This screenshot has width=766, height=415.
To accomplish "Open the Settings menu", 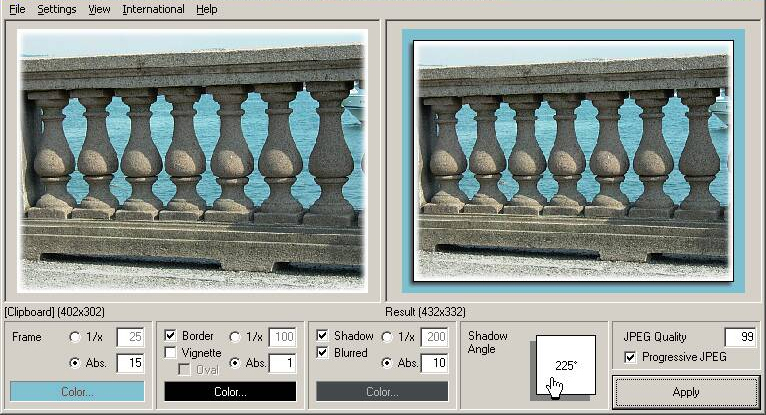I will [x=57, y=9].
